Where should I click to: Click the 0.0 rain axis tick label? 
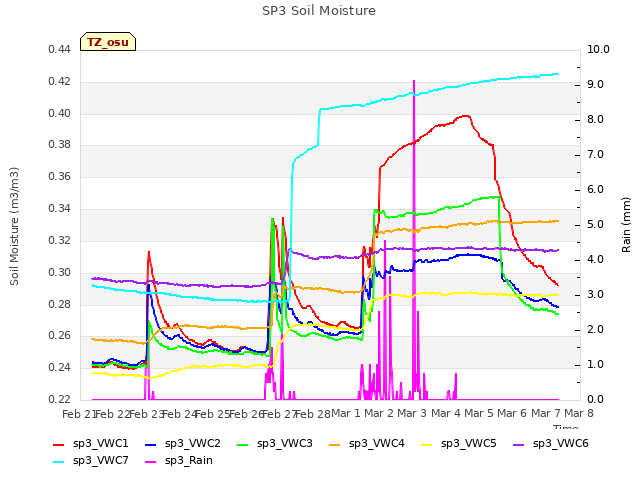[596, 400]
